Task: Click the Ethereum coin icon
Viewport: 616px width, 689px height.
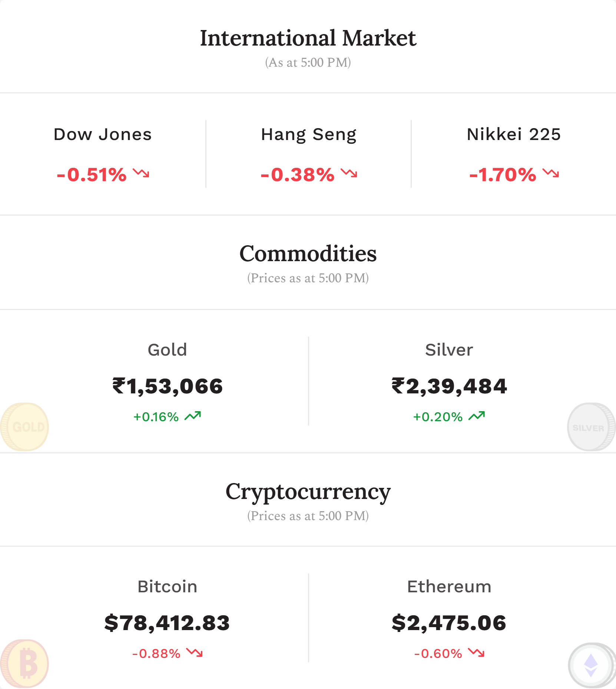Action: coord(592,665)
